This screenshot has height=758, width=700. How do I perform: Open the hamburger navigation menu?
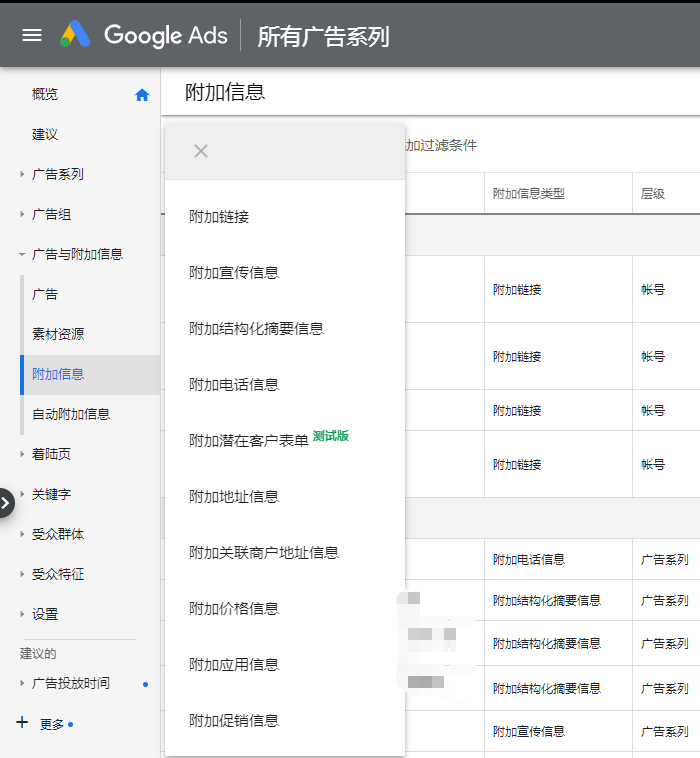coord(32,35)
